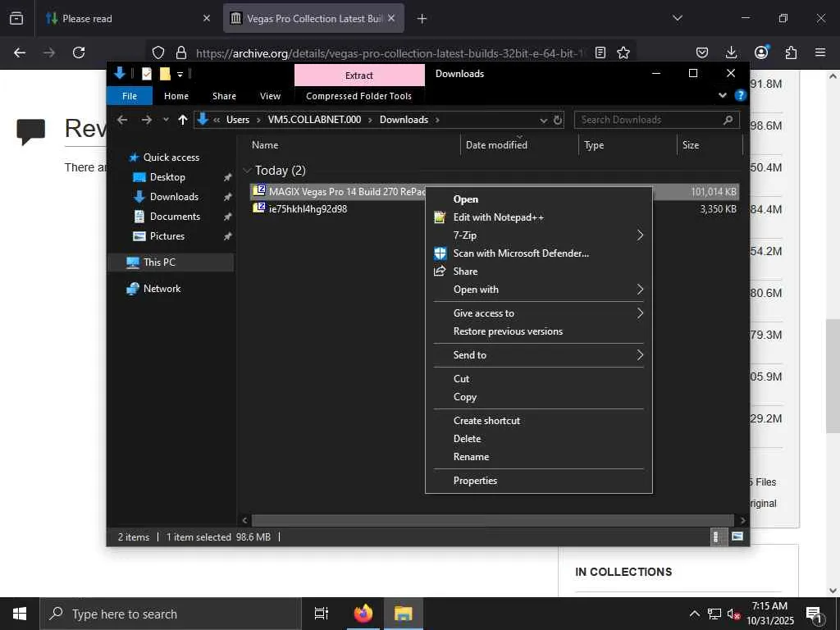The width and height of the screenshot is (840, 630).
Task: Select Cut in context menu
Action: (461, 379)
